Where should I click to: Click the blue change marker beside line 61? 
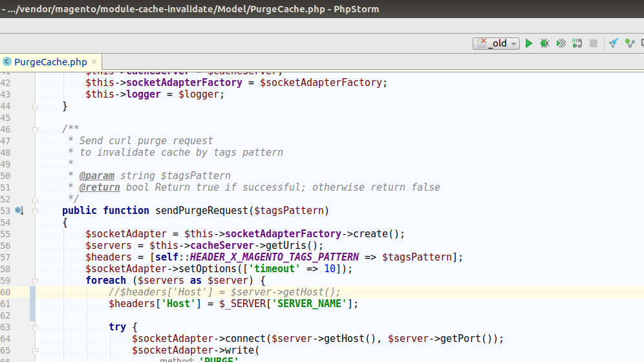click(x=32, y=304)
